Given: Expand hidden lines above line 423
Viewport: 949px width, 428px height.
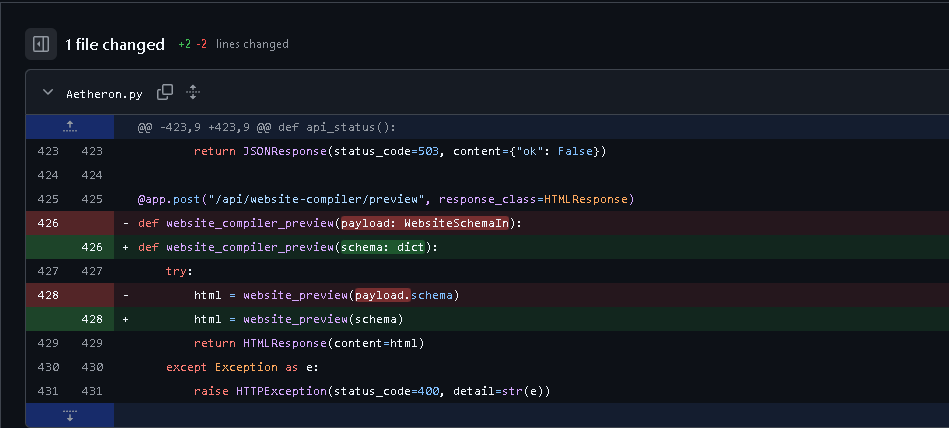Looking at the screenshot, I should click(x=70, y=127).
